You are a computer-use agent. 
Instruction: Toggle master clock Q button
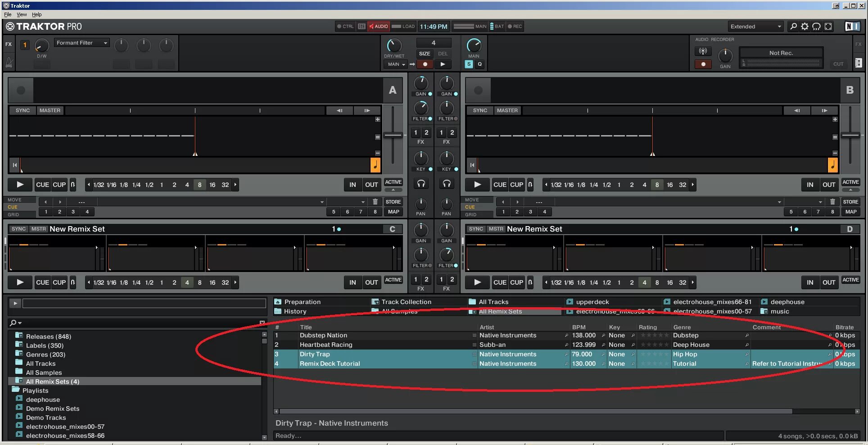480,64
